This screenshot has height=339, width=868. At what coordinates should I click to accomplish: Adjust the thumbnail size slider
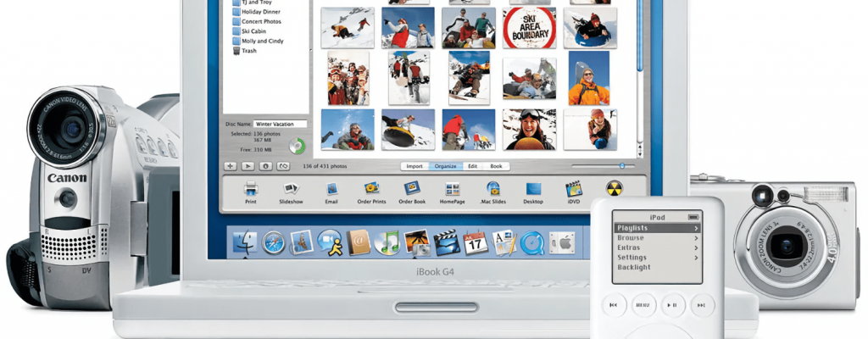[621, 166]
